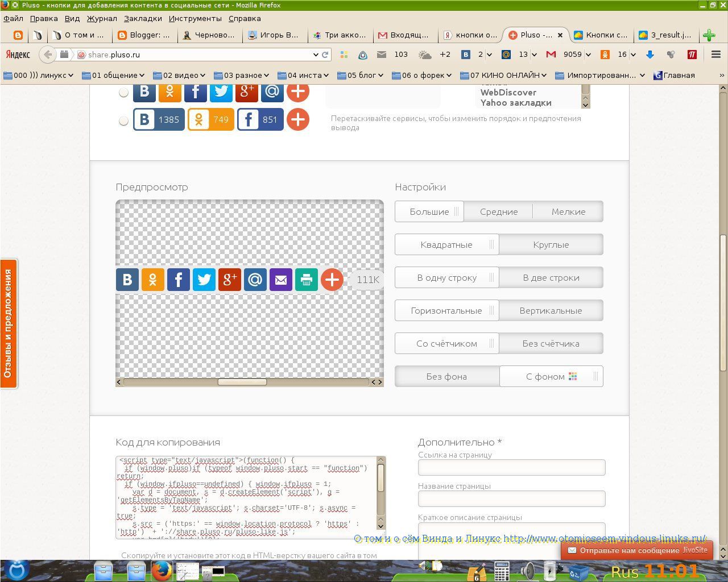Click the preview pane horizontal scrollbar thumb
This screenshot has height=582, width=728.
tap(242, 382)
